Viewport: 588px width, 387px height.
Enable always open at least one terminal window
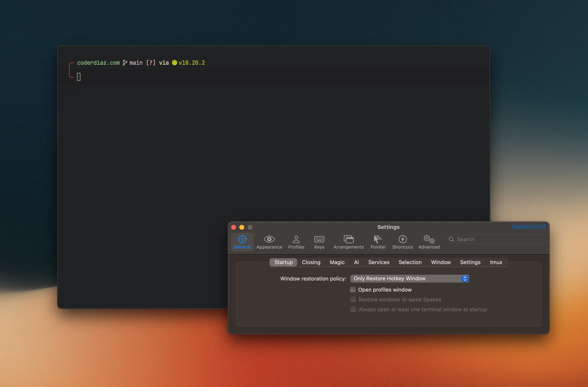point(353,309)
